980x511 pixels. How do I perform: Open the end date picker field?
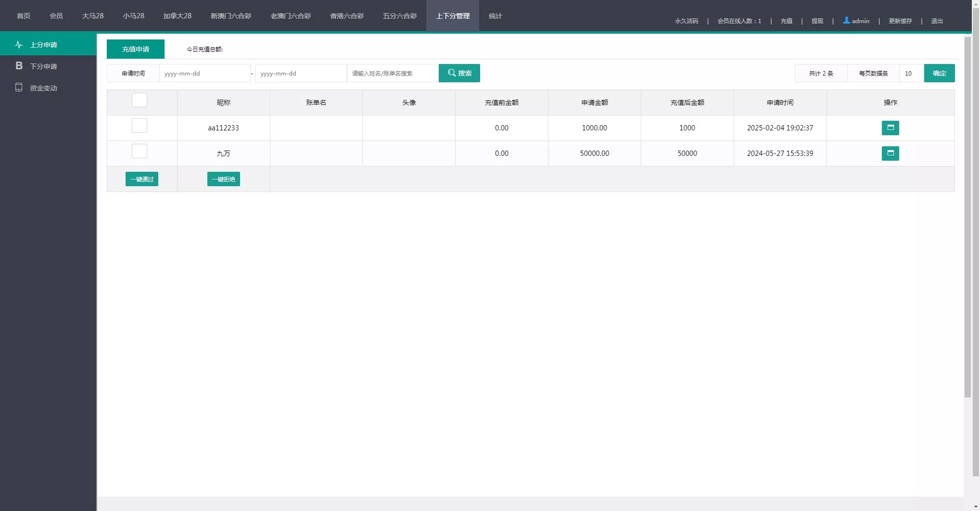301,74
